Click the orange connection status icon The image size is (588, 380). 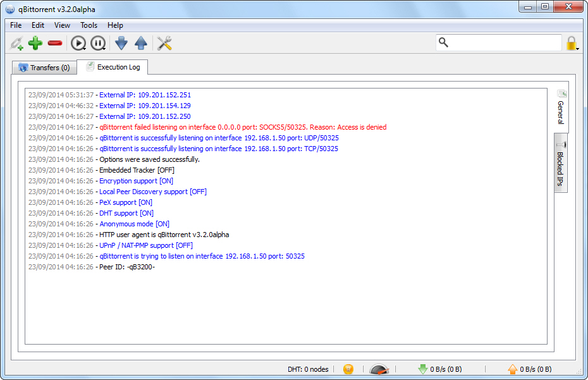pyautogui.click(x=348, y=369)
